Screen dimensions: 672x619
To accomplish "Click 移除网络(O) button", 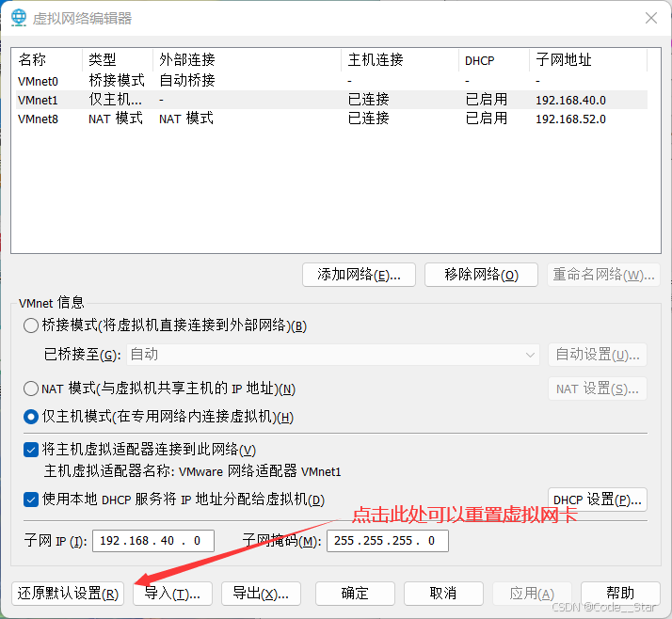I will [x=481, y=275].
